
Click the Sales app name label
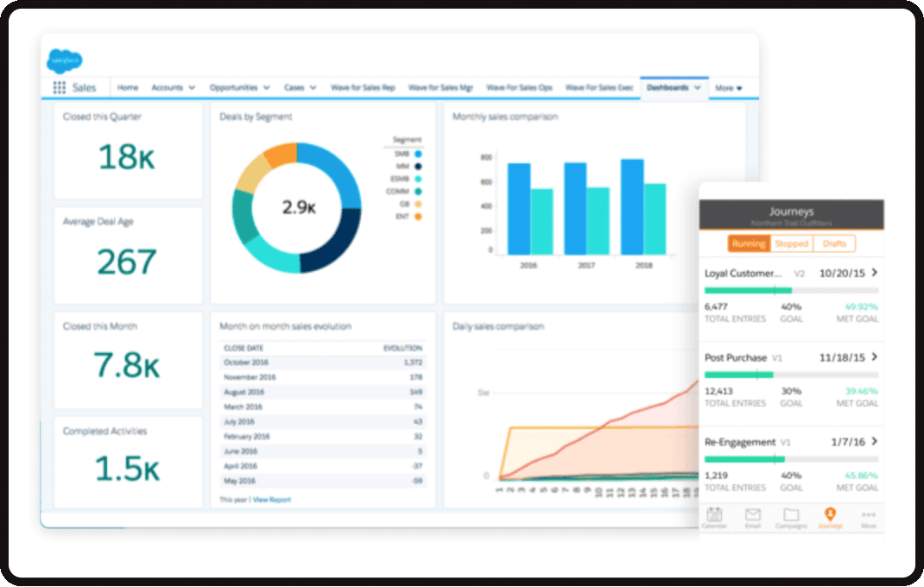84,87
